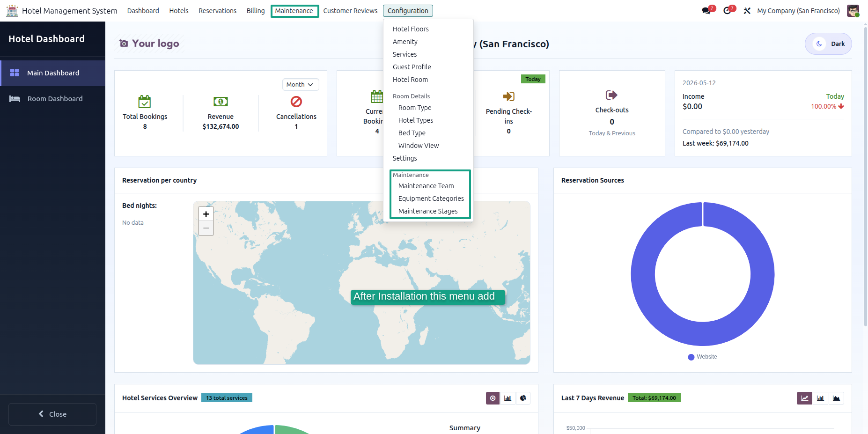Open Equipment Categories menu entry
This screenshot has width=868, height=434.
[431, 199]
